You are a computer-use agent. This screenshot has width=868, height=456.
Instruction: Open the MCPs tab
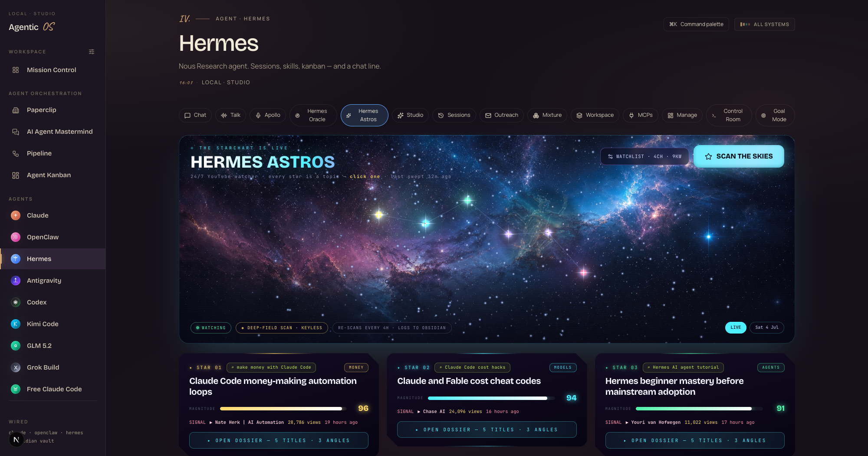click(x=641, y=115)
